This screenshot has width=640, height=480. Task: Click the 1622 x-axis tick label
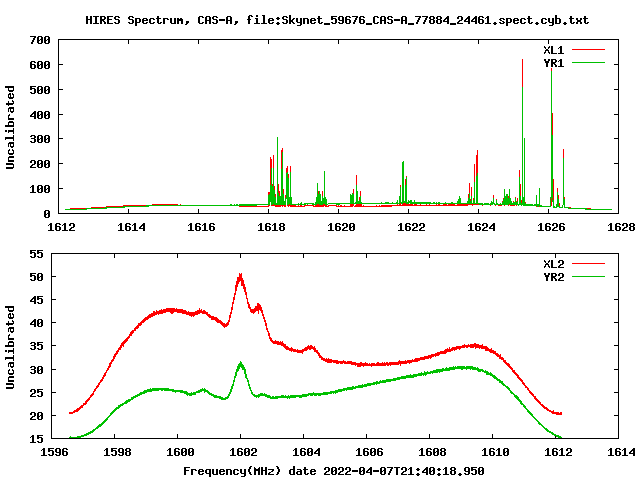pyautogui.click(x=411, y=227)
